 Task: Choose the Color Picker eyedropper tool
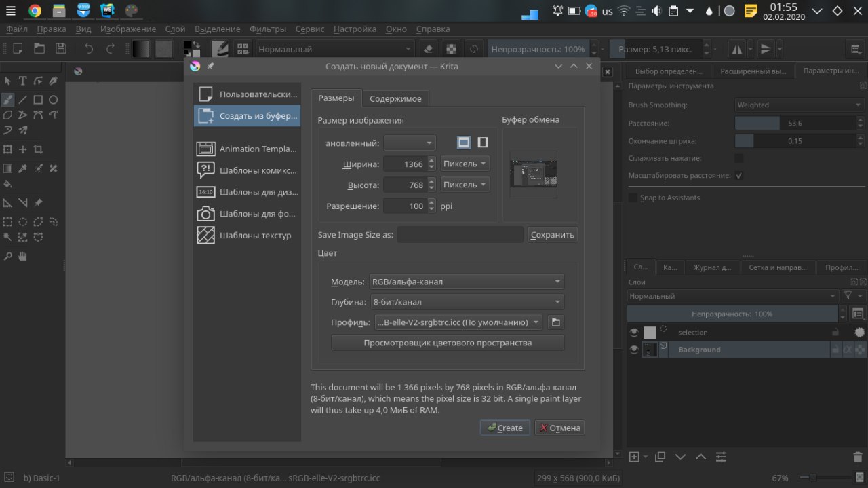point(22,168)
